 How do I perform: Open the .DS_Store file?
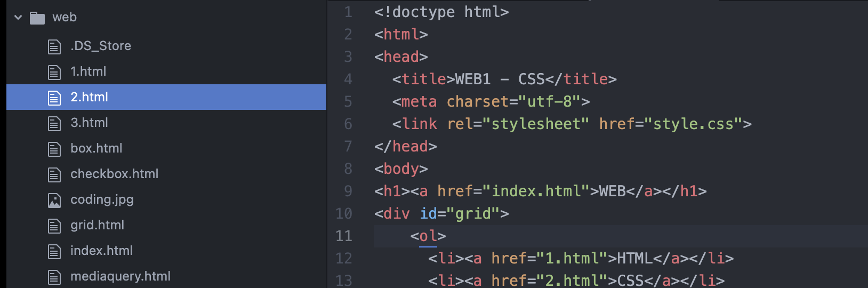tap(101, 46)
